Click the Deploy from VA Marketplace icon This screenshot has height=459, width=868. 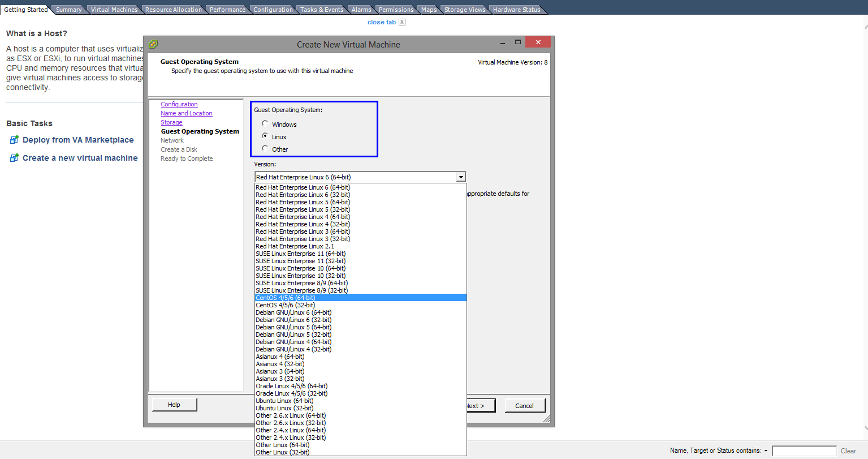14,140
